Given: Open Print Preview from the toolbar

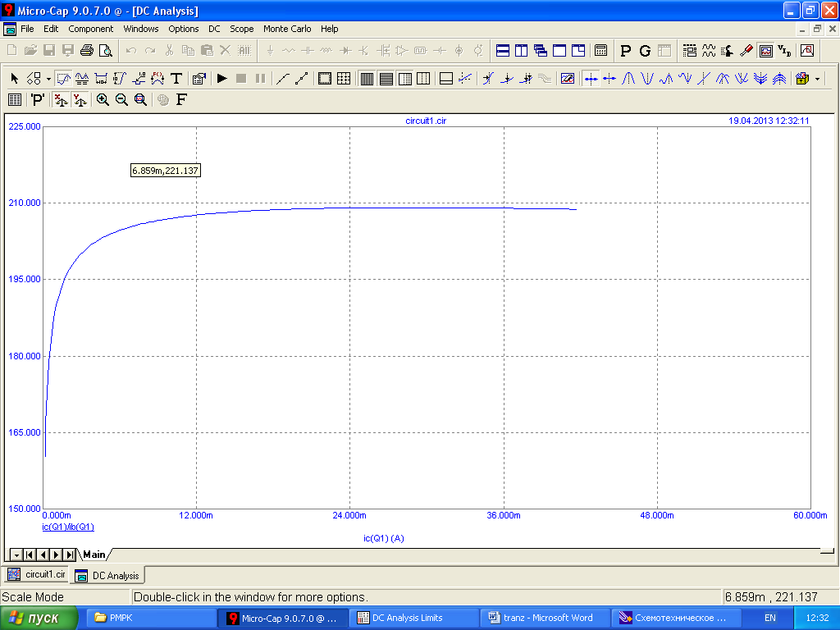Looking at the screenshot, I should coord(106,50).
